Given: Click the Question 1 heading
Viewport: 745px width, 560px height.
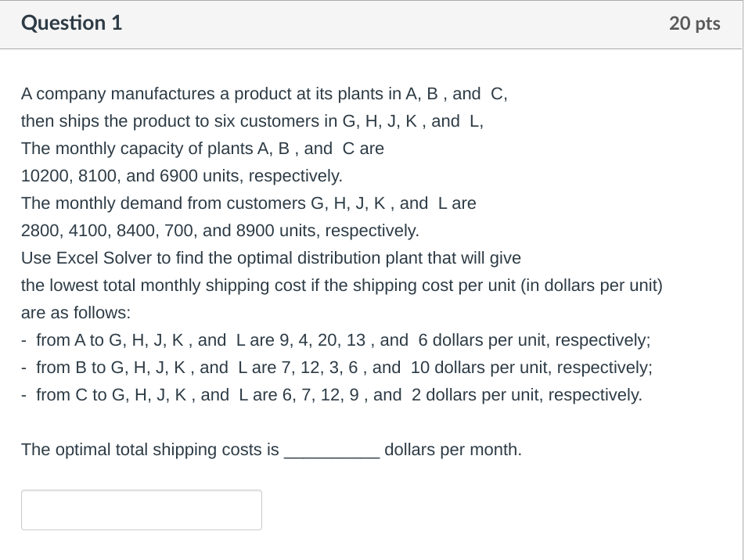Looking at the screenshot, I should [x=71, y=23].
